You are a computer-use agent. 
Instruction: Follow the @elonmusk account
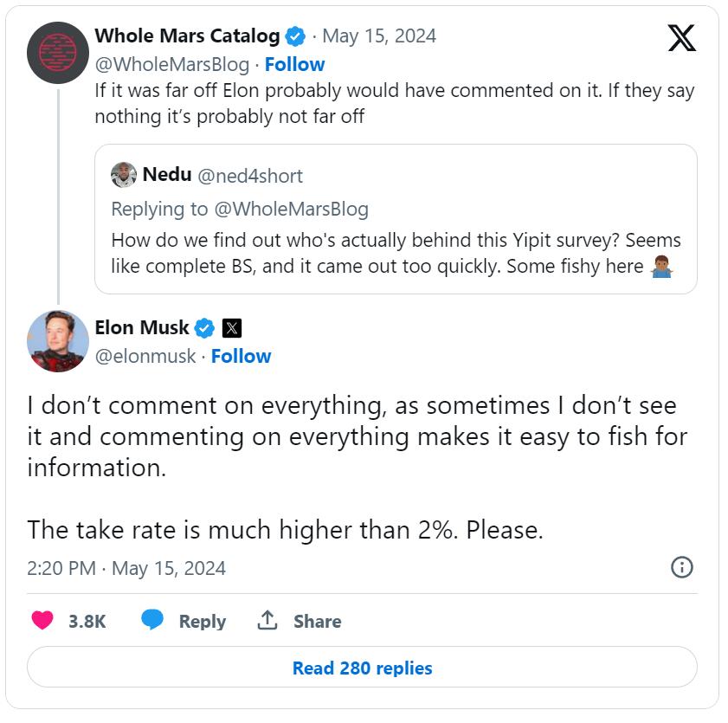[241, 356]
